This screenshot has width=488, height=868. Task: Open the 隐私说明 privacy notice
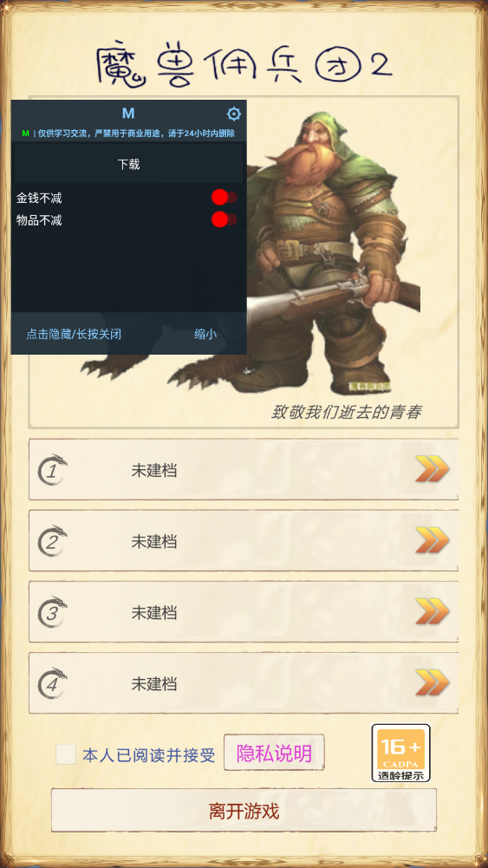click(274, 753)
